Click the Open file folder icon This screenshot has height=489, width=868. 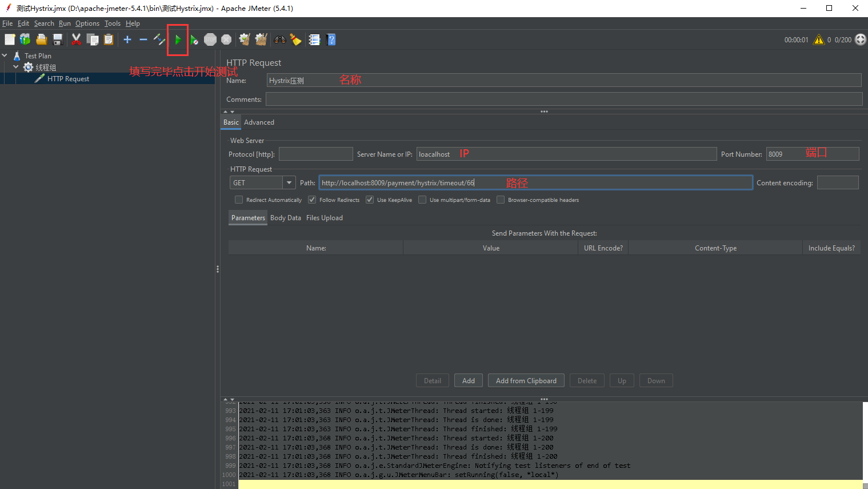click(42, 39)
